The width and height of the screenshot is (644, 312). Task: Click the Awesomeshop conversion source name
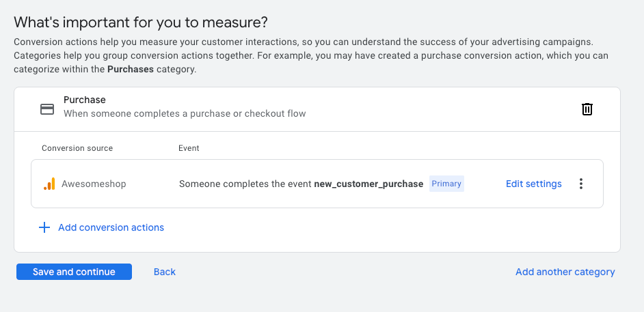coord(94,184)
